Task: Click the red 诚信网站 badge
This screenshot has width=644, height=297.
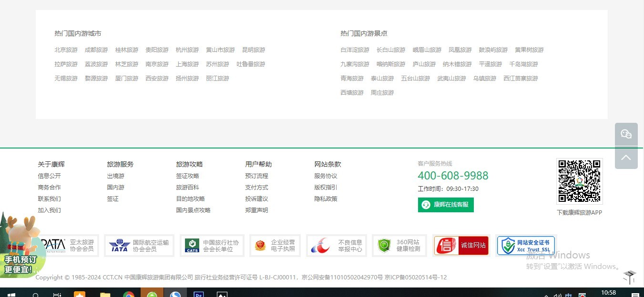Action: (x=461, y=246)
